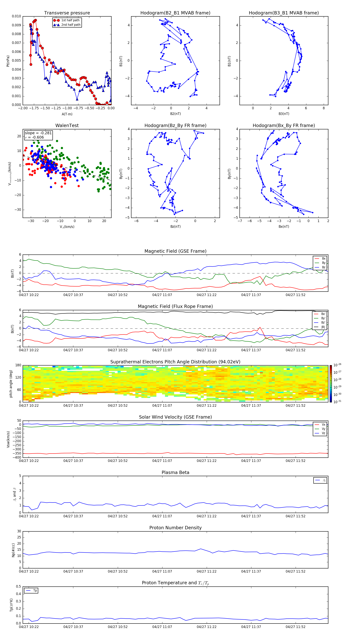Click the 'B3(nT)' axis label
This screenshot has height=644, width=351.
point(284,114)
